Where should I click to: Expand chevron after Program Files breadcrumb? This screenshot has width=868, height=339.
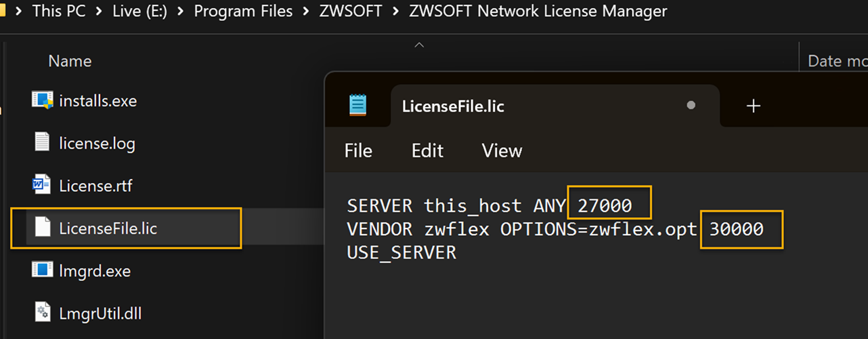[x=305, y=12]
